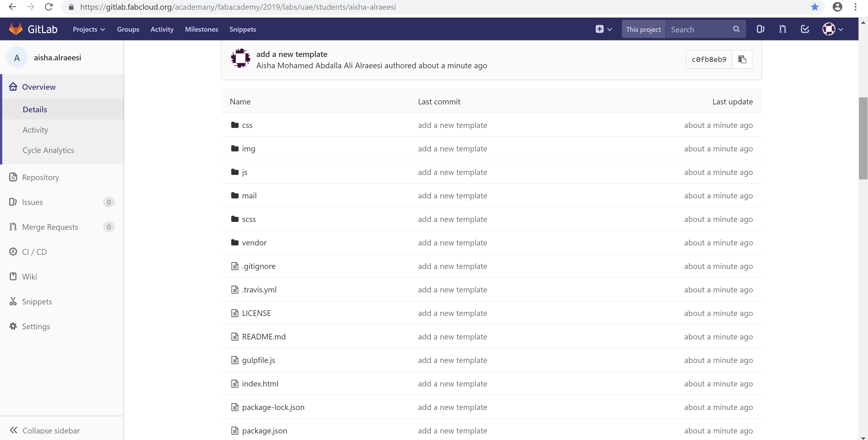Open the new item plus dropdown
The height and width of the screenshot is (440, 868).
pyautogui.click(x=603, y=29)
